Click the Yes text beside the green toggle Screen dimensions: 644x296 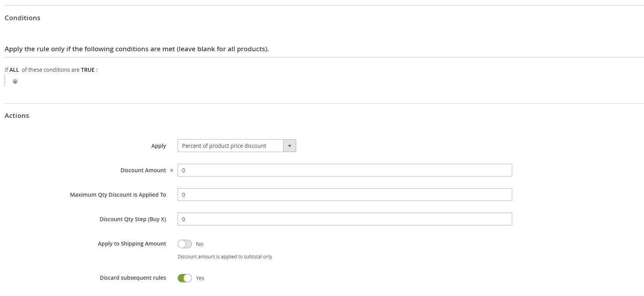pos(200,278)
